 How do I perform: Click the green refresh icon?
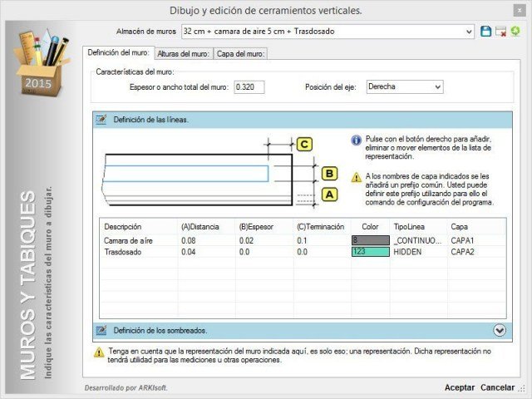click(515, 32)
